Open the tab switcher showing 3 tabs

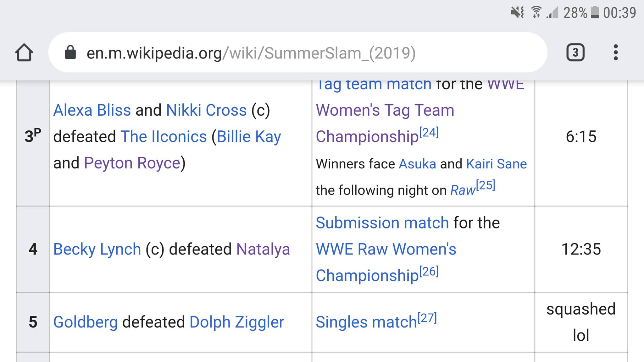tap(575, 52)
